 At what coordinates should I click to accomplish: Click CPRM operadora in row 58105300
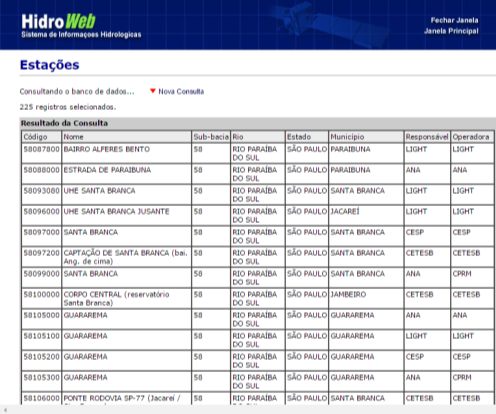(x=462, y=377)
